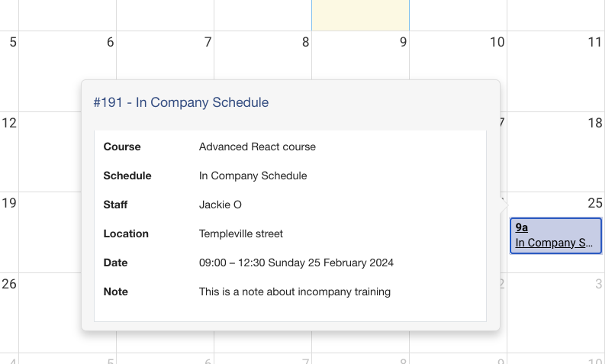Click the February 9 date number
This screenshot has width=615, height=364.
403,43
